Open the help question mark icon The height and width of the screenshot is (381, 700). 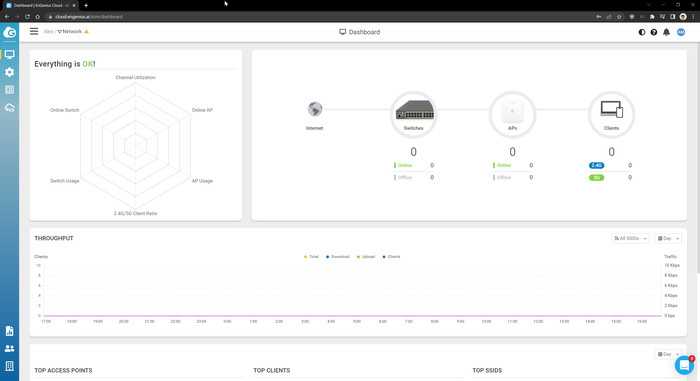[654, 32]
